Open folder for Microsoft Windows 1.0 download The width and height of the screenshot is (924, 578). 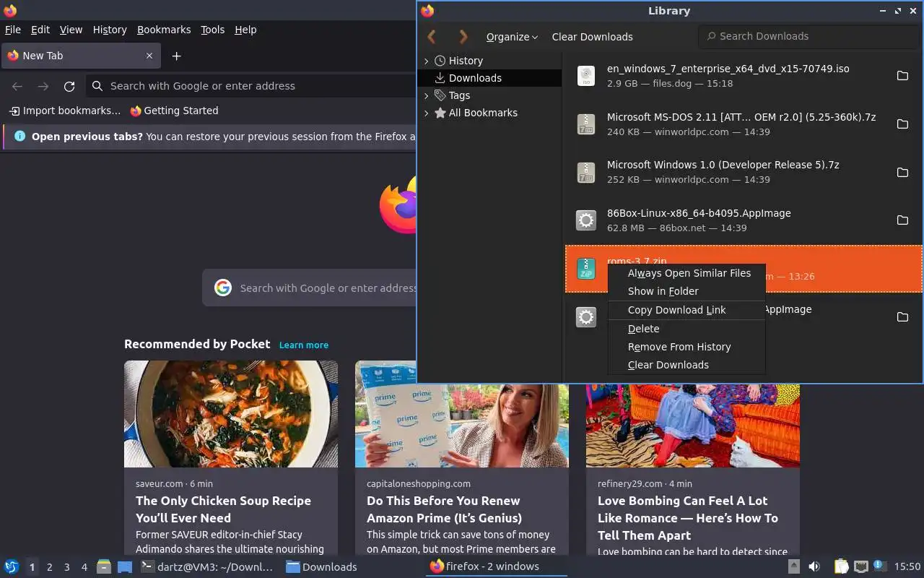coord(902,172)
